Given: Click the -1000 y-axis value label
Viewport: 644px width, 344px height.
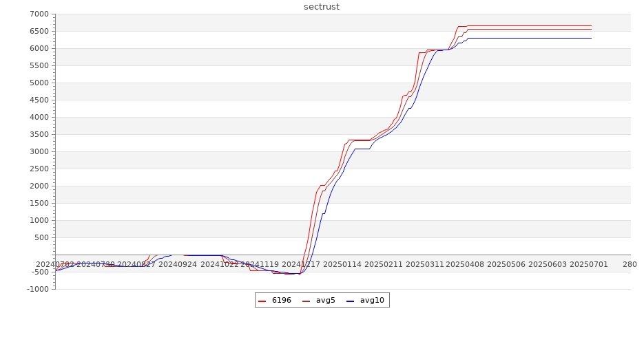Looking at the screenshot, I should pos(37,290).
